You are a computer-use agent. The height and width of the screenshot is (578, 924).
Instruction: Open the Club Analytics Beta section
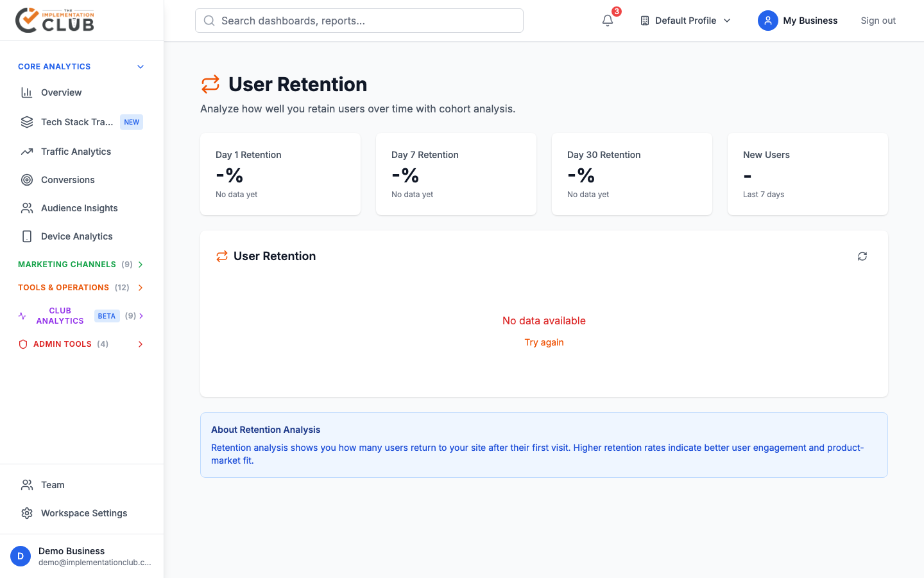click(x=80, y=315)
